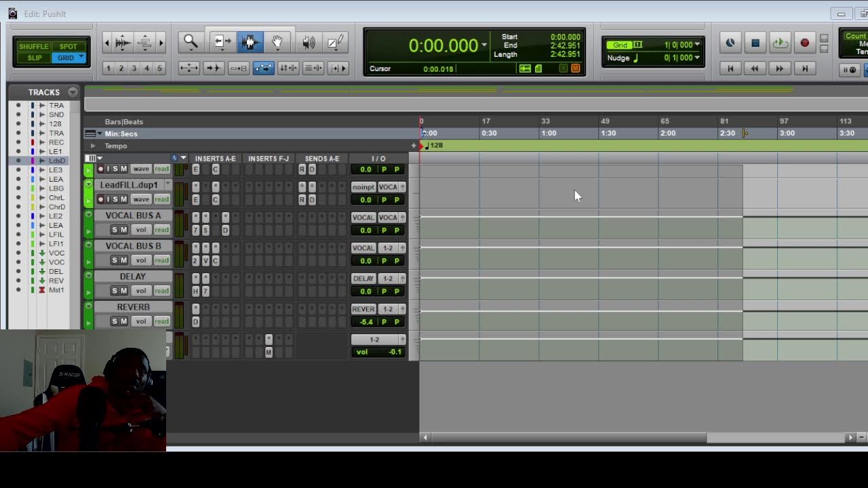The height and width of the screenshot is (488, 868).
Task: Toggle GRID edit mode
Action: [x=68, y=58]
